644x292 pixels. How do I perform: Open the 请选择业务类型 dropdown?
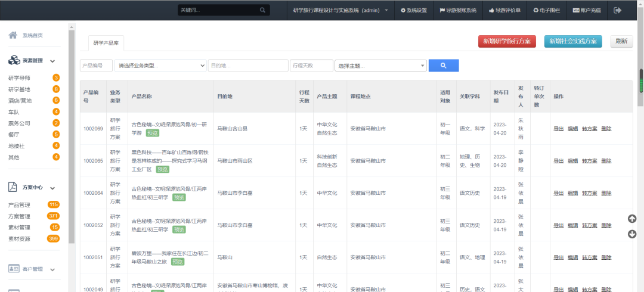click(160, 66)
